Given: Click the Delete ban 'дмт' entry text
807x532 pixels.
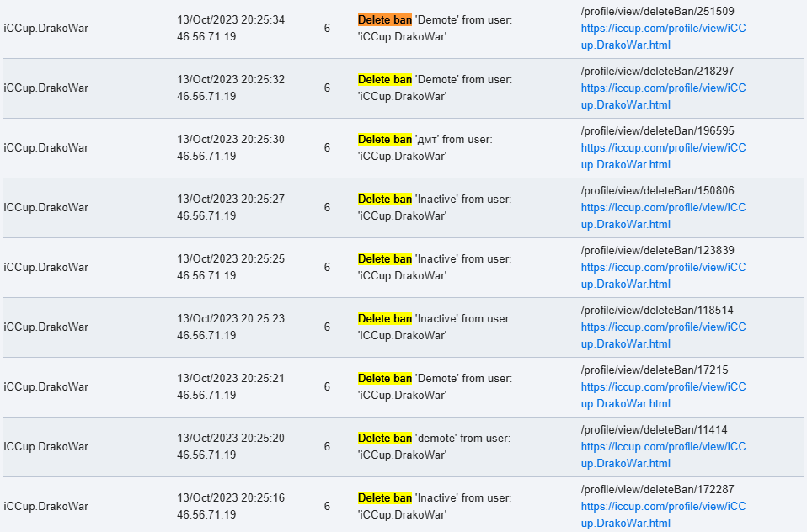Looking at the screenshot, I should [425, 147].
